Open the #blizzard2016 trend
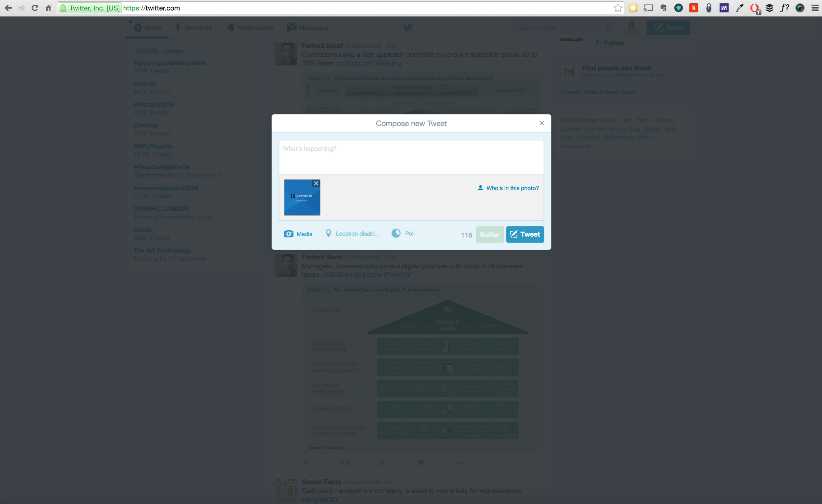 click(x=154, y=105)
